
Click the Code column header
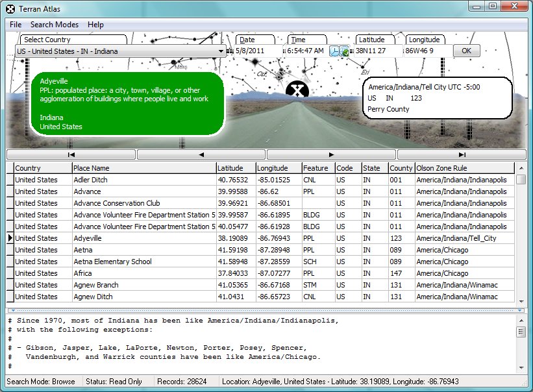point(349,168)
